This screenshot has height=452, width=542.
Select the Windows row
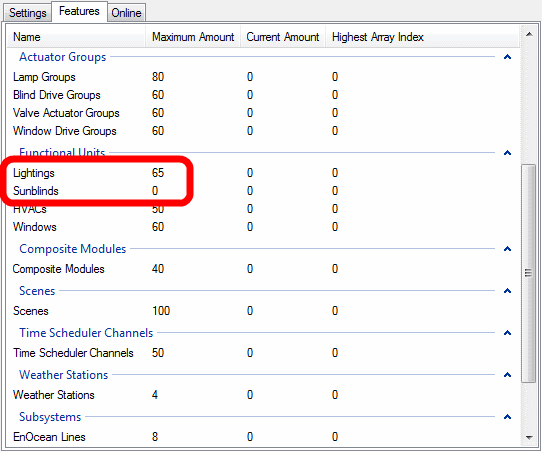pos(263,227)
